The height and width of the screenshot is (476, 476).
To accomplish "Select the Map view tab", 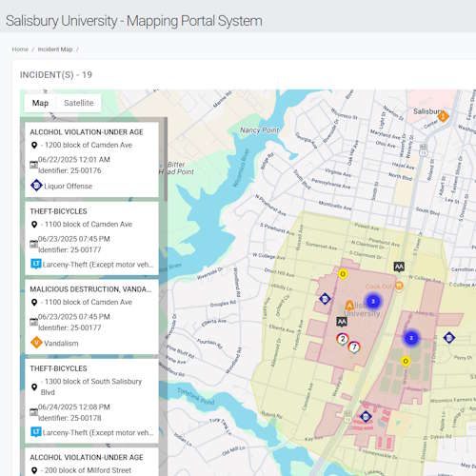I will [x=40, y=103].
